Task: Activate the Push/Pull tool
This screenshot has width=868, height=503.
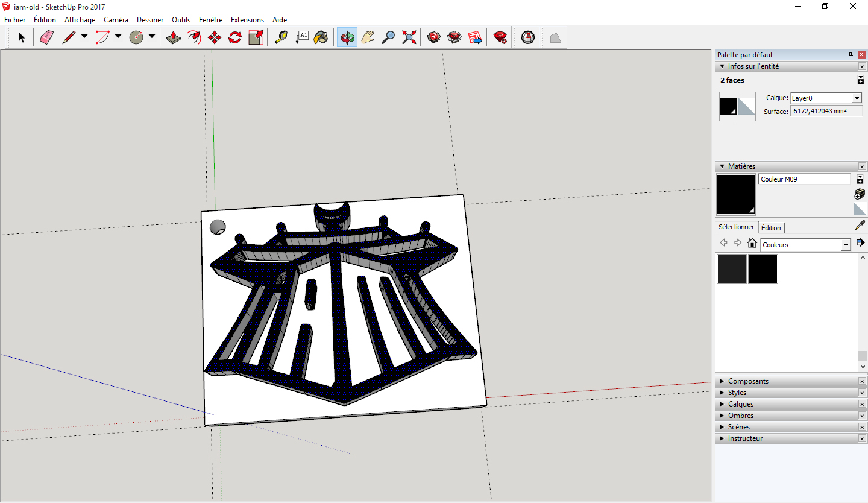Action: pos(174,37)
